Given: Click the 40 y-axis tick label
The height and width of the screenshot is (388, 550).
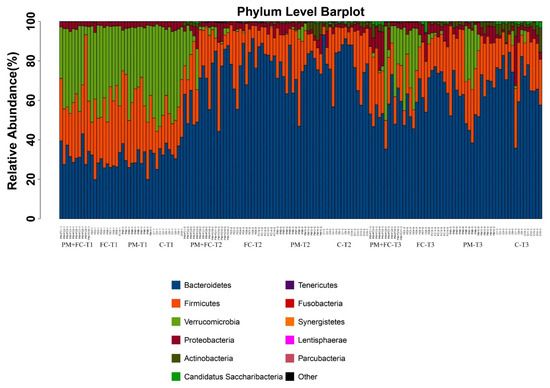Looking at the screenshot, I should pyautogui.click(x=31, y=140).
